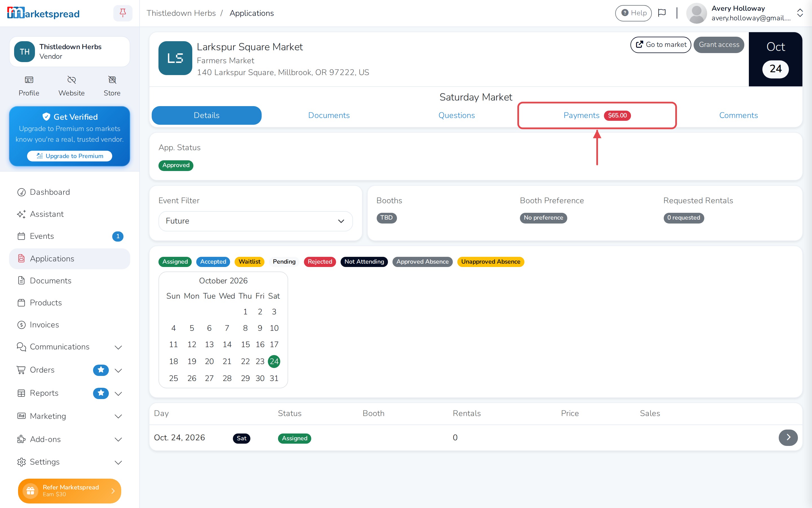812x508 pixels.
Task: Click the Orders premium star badge
Action: [101, 370]
